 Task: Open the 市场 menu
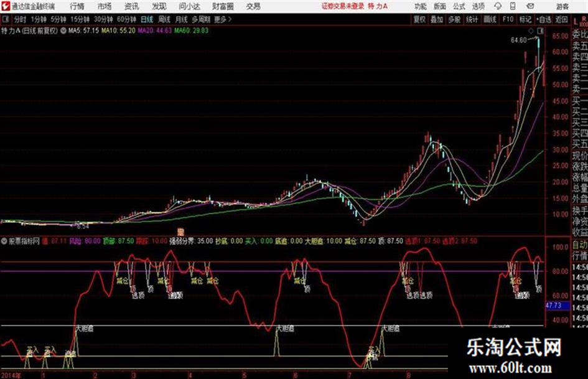pyautogui.click(x=105, y=6)
